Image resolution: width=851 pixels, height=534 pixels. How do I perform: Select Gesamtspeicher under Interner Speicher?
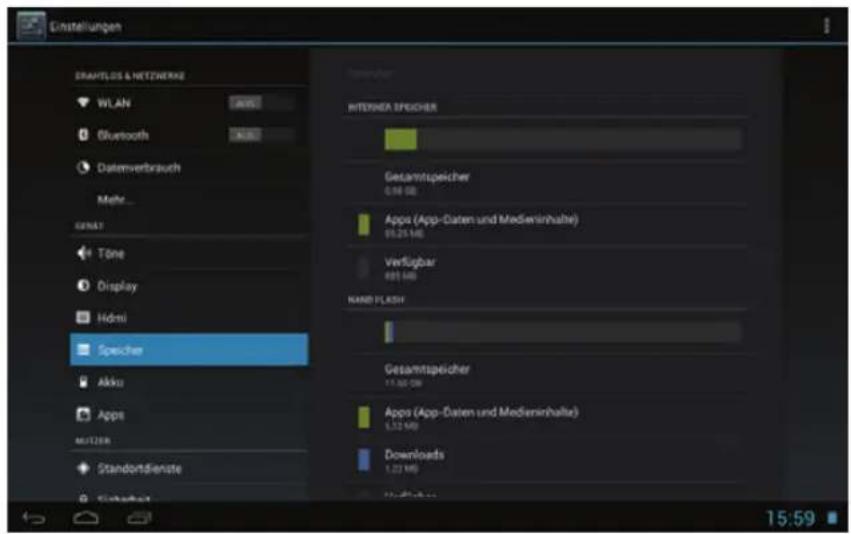click(546, 182)
